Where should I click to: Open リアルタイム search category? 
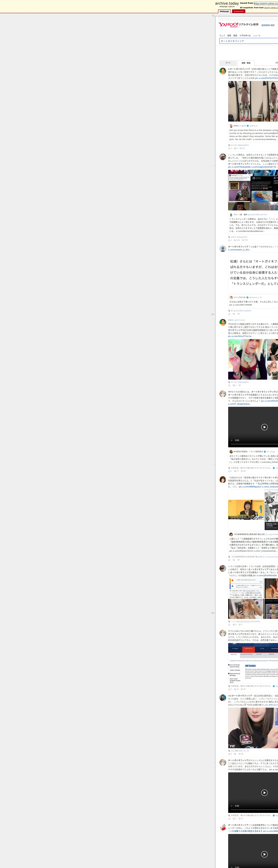pos(245,35)
